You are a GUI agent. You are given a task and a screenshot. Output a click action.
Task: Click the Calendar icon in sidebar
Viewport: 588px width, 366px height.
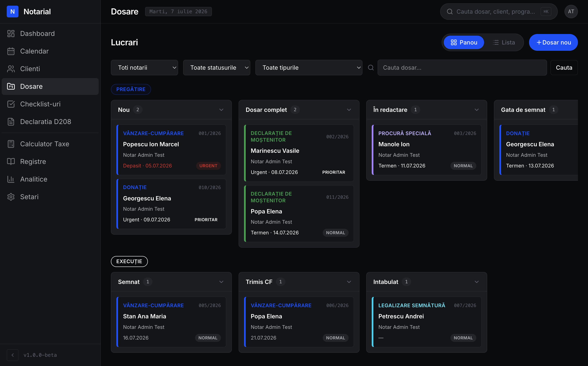click(11, 51)
